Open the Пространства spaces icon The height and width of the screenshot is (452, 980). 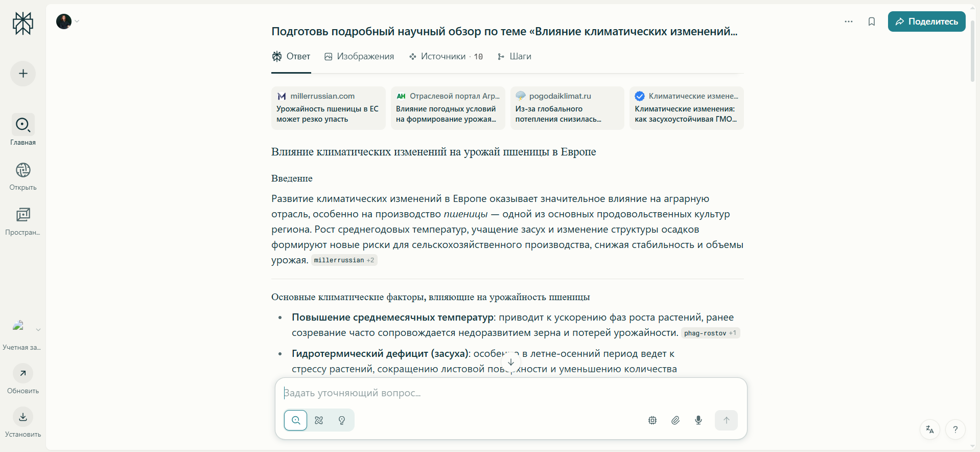(x=23, y=215)
